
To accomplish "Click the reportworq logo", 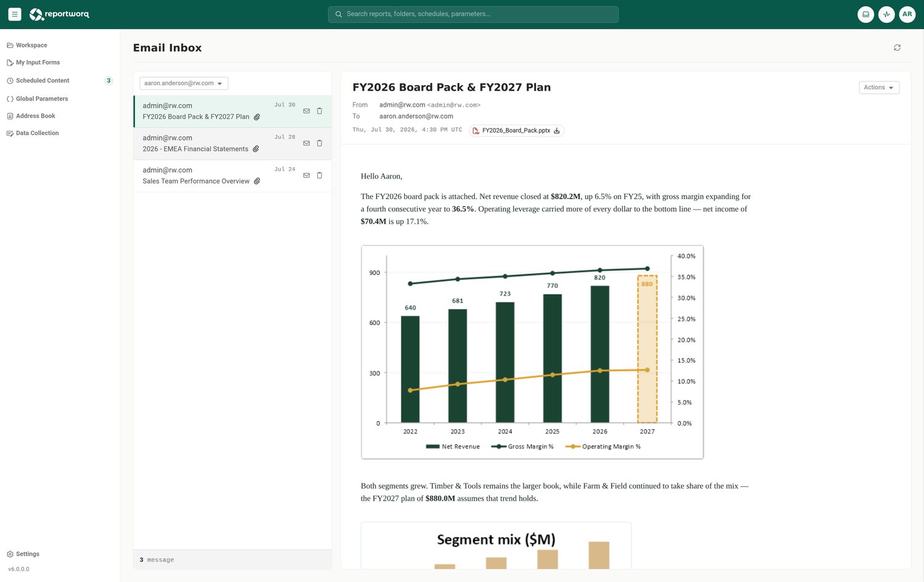I will (x=59, y=14).
